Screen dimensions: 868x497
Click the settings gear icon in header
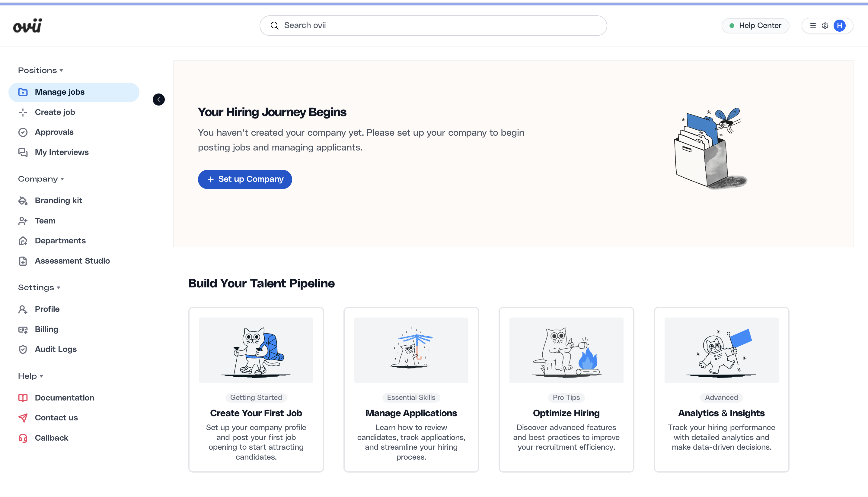point(825,26)
